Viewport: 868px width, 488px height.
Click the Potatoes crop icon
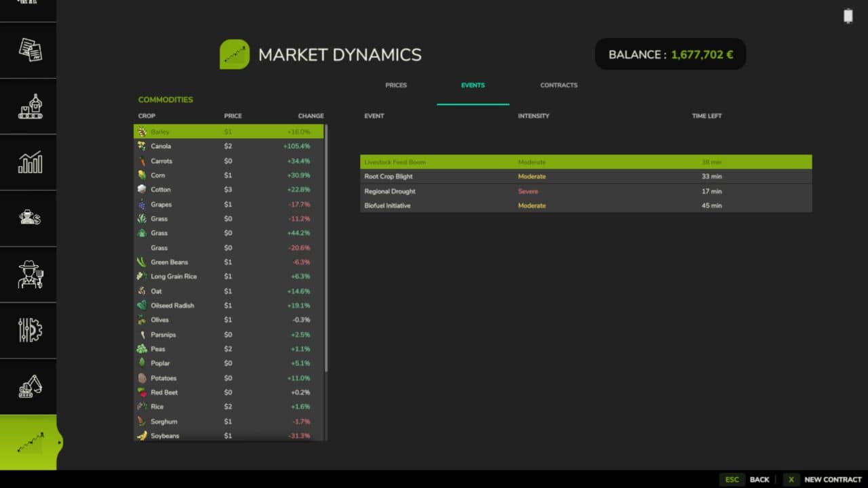(141, 378)
